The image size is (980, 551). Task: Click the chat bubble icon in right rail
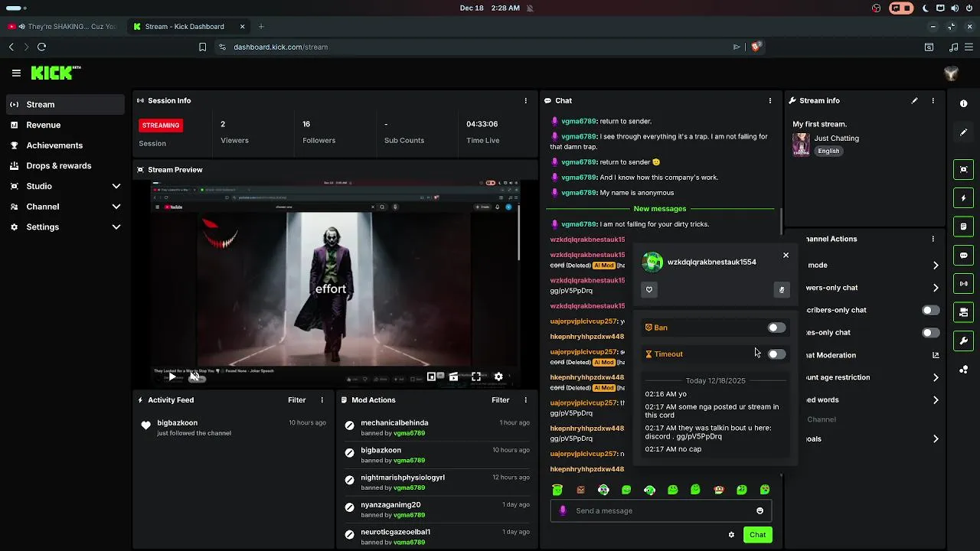(x=963, y=256)
